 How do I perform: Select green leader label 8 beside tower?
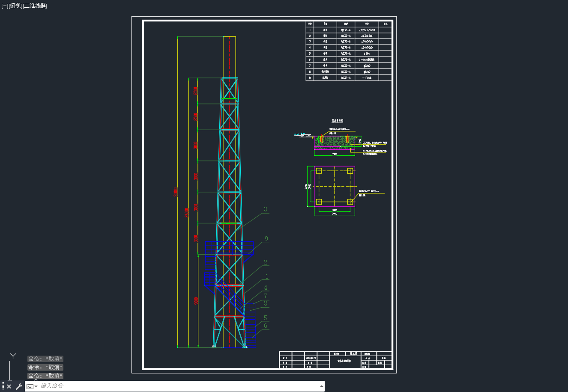[266, 303]
